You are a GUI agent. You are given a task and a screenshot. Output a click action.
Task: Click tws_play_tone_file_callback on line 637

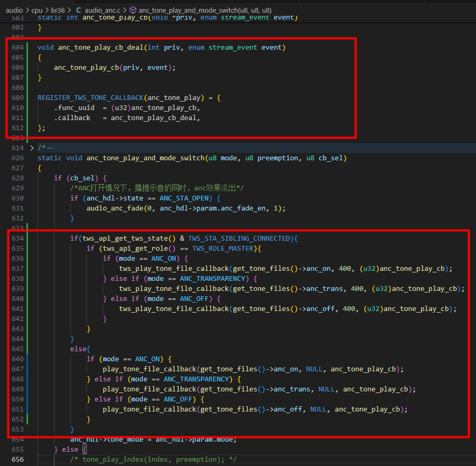(x=174, y=269)
